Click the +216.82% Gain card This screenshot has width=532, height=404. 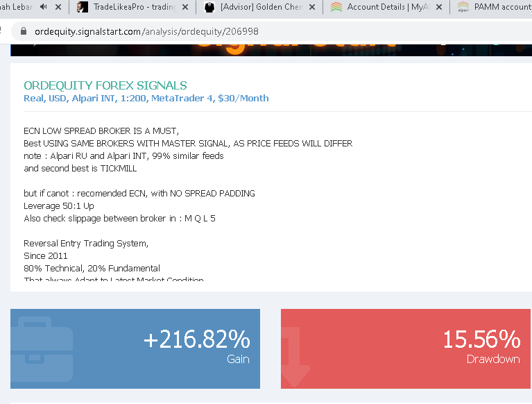tap(135, 348)
